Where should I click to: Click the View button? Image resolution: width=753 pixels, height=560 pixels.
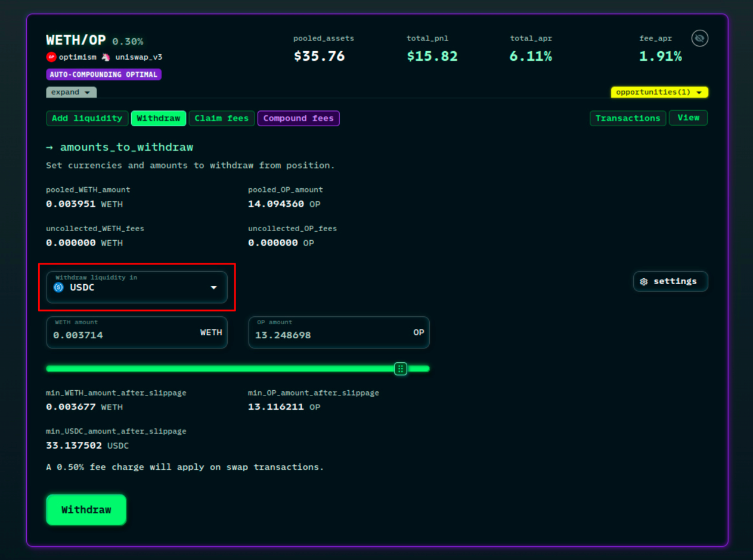(x=688, y=118)
